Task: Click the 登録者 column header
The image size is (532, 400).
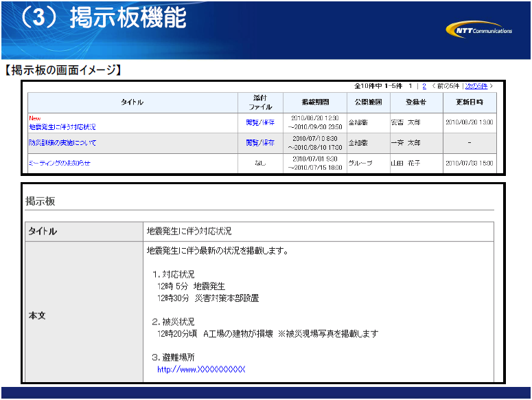Action: [x=416, y=102]
